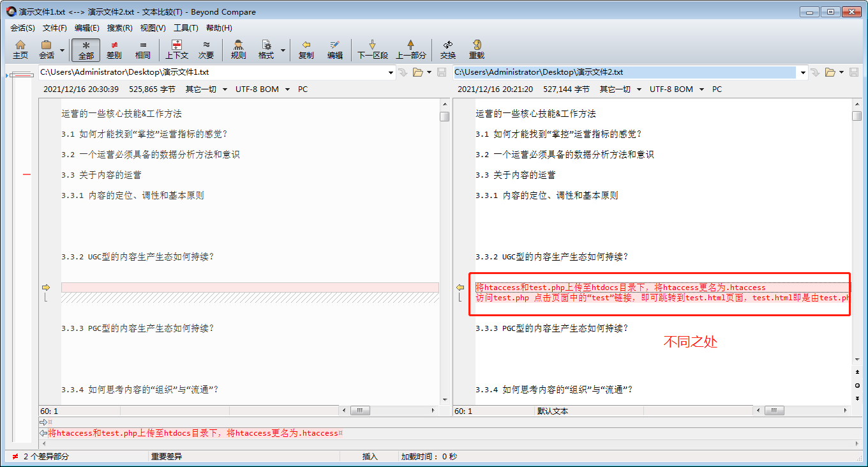
Task: Click right pane '默认文本' status label
Action: point(553,411)
